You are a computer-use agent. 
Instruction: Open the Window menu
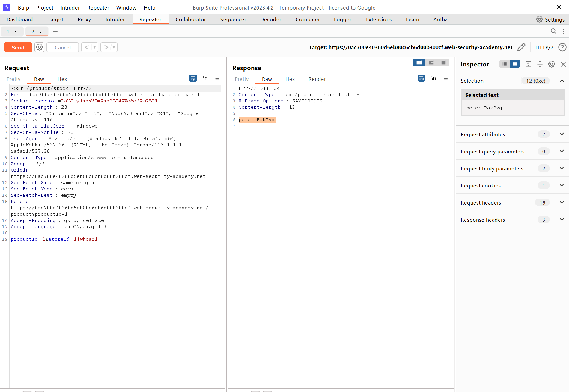pos(126,8)
